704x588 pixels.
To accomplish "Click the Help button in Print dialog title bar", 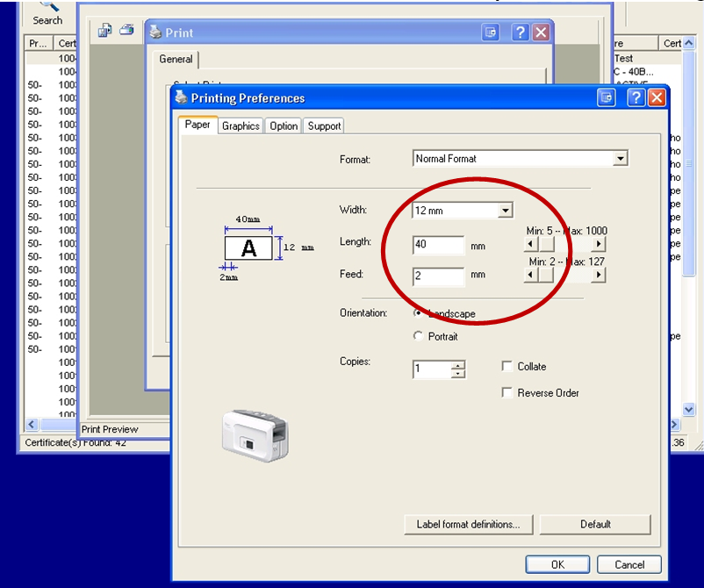I will 521,32.
